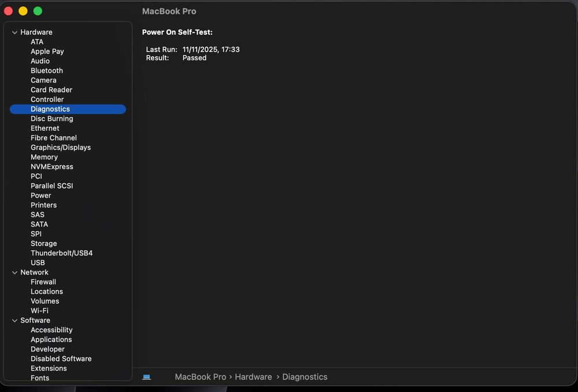Show Volumes under Network
Image resolution: width=578 pixels, height=392 pixels.
pyautogui.click(x=45, y=301)
